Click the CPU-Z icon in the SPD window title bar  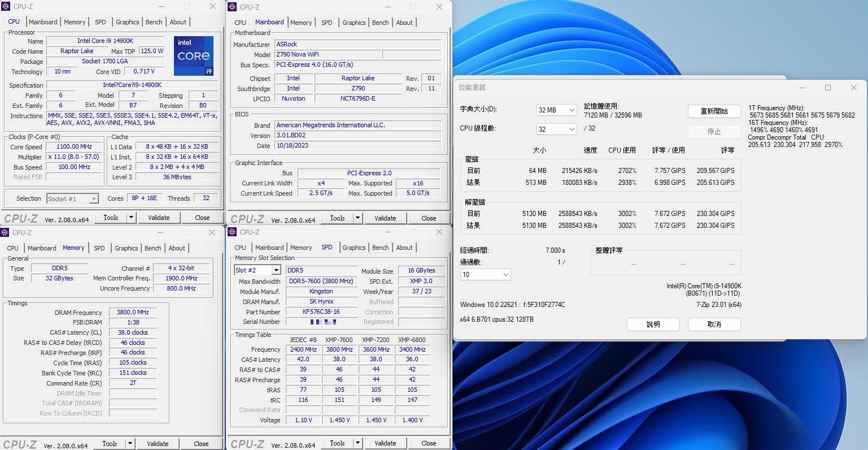click(x=232, y=232)
